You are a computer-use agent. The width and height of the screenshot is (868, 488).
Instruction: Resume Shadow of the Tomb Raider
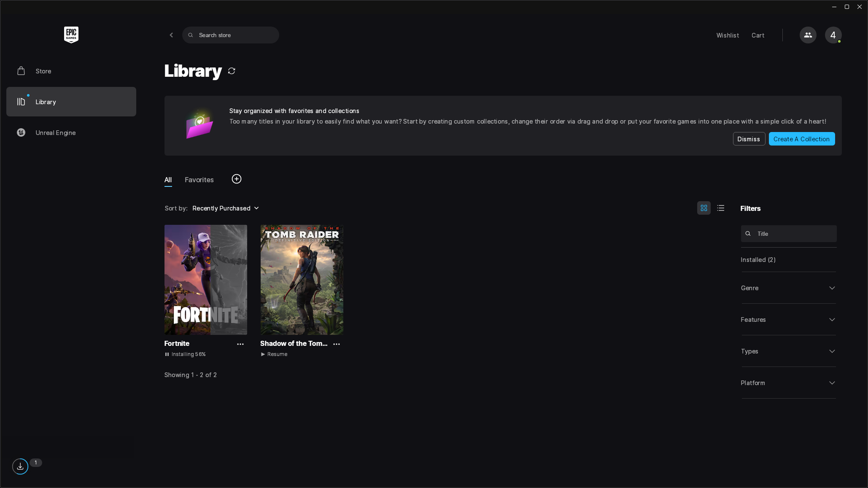(274, 354)
